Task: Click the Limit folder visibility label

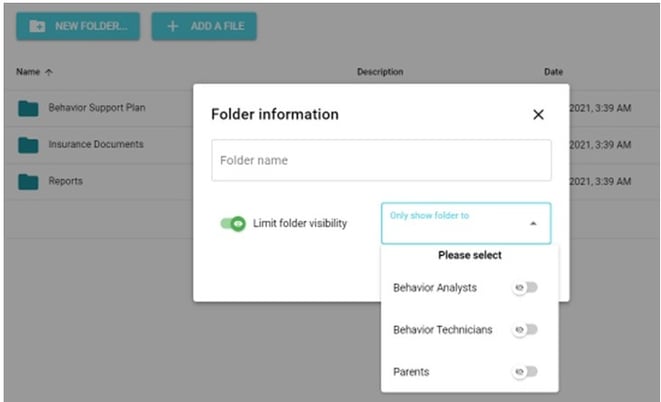Action: (x=300, y=223)
